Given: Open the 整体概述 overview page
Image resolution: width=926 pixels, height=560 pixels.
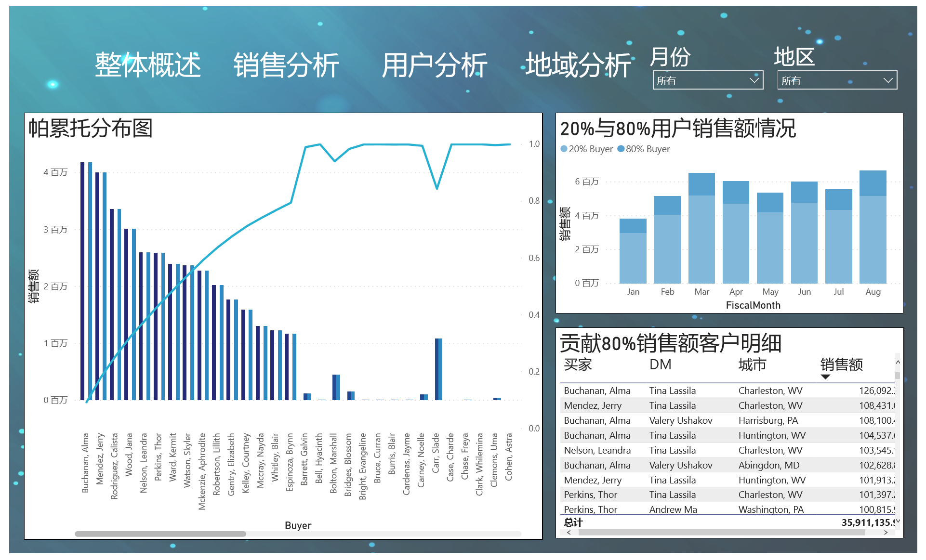Looking at the screenshot, I should (x=147, y=65).
